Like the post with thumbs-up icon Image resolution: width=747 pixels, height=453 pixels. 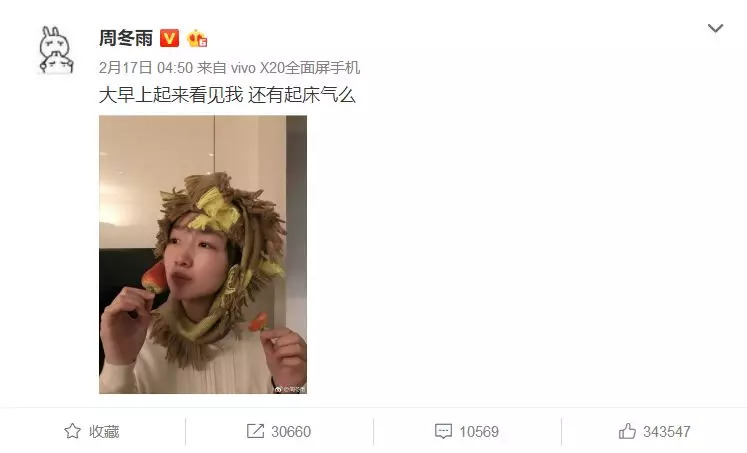(x=627, y=431)
